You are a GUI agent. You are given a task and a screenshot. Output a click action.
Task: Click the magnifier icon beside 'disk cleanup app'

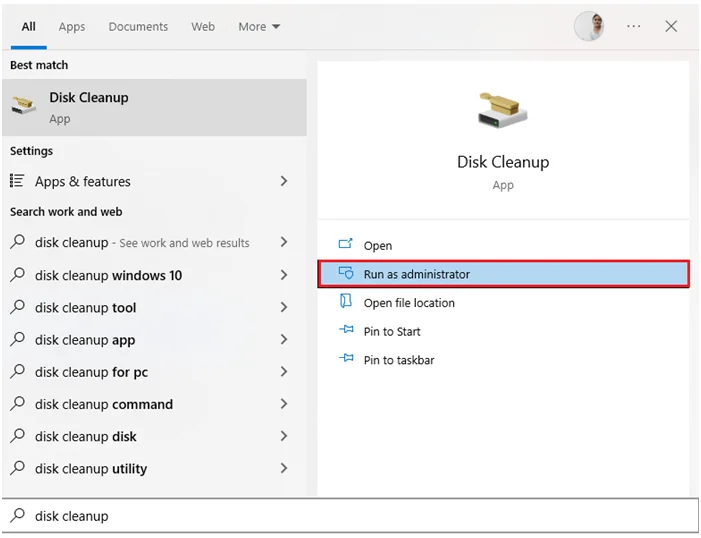(17, 339)
